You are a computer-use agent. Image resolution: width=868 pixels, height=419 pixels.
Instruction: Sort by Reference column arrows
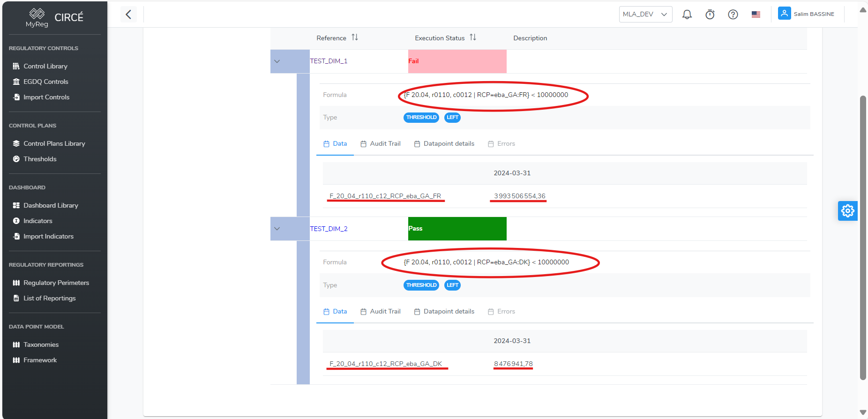click(355, 37)
